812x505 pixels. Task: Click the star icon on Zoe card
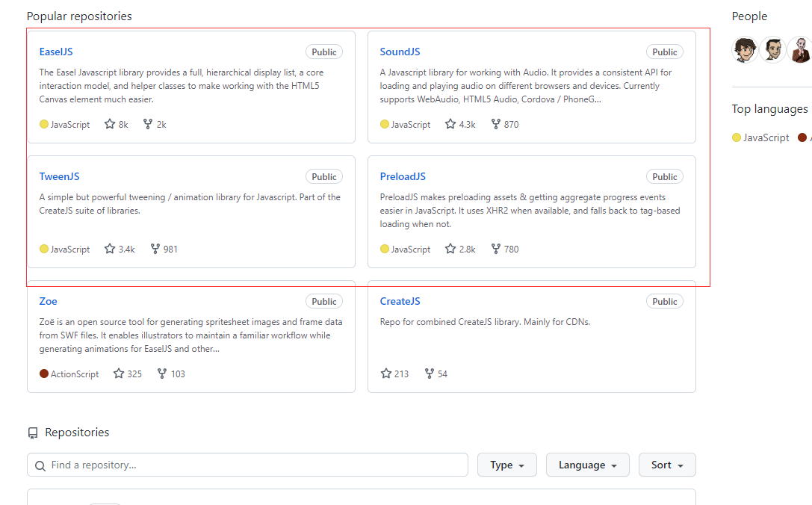(x=119, y=374)
